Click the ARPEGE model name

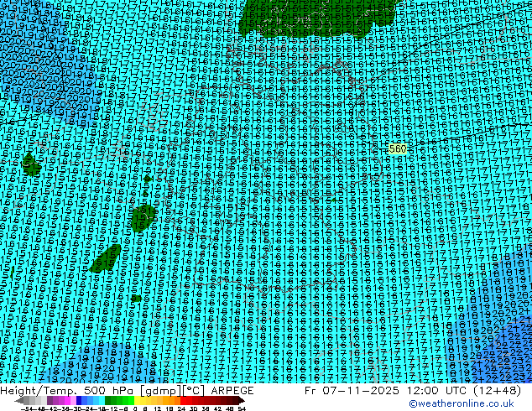click(232, 391)
